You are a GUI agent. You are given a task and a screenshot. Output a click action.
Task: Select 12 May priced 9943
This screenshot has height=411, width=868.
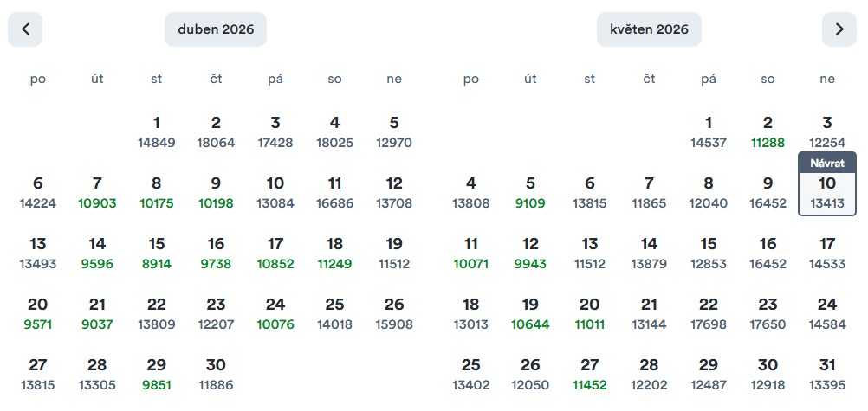click(530, 254)
